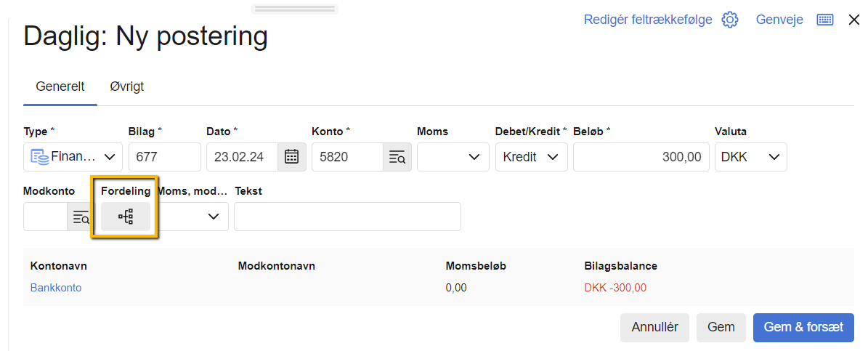Image resolution: width=868 pixels, height=351 pixels.
Task: Open the Debet/Kredit dropdown
Action: pyautogui.click(x=531, y=157)
